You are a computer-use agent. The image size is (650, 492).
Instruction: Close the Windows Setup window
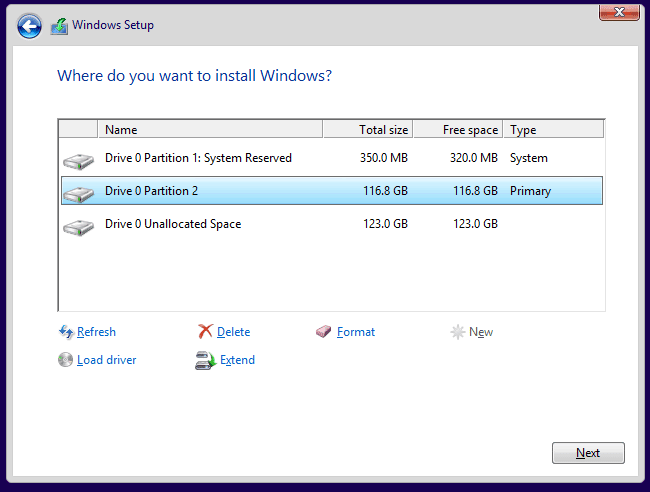pos(619,12)
